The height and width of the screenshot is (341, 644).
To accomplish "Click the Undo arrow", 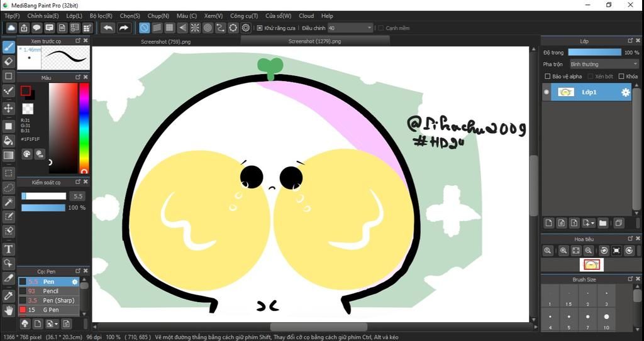I will tap(108, 28).
